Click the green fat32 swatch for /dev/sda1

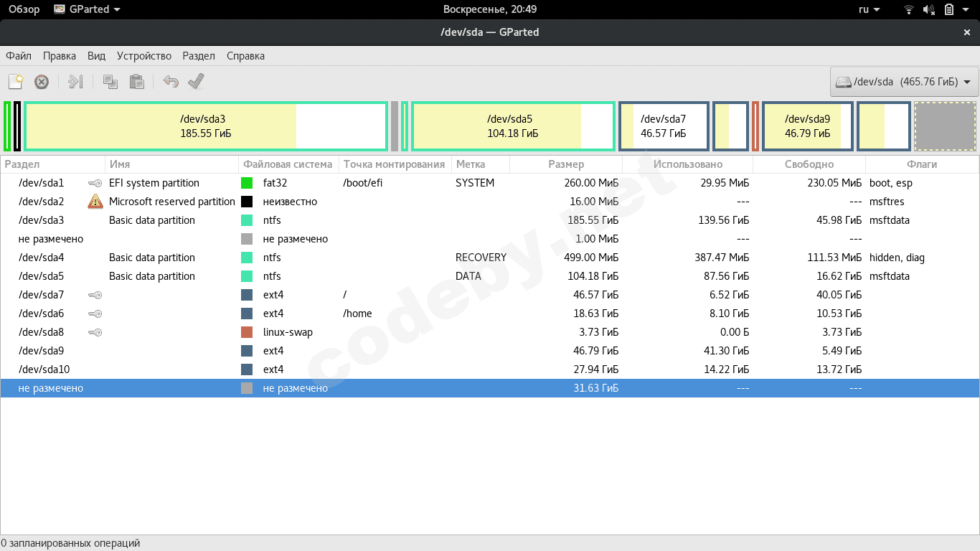coord(247,183)
